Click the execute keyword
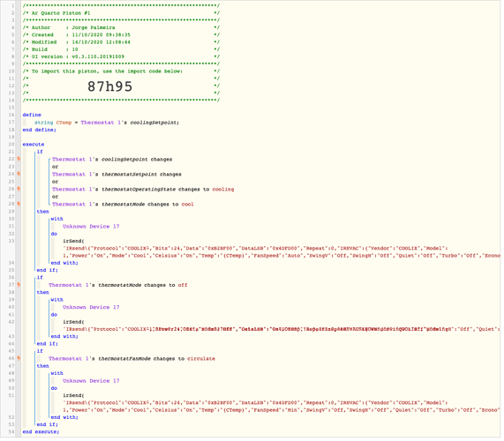 [x=34, y=145]
